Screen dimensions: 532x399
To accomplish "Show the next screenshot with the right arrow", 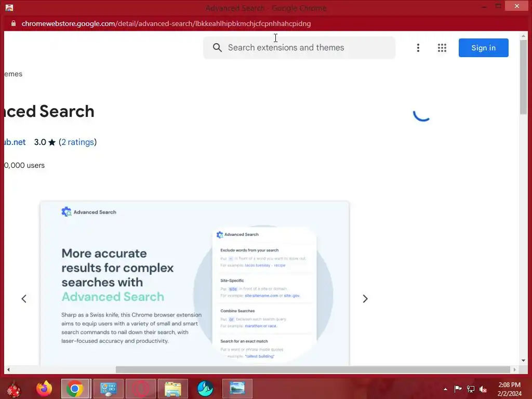I will point(365,299).
